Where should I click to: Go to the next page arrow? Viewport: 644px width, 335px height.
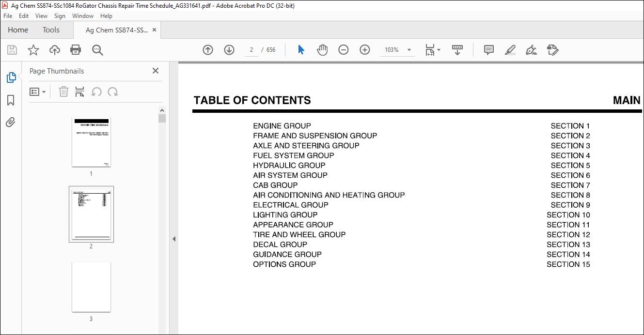pyautogui.click(x=229, y=50)
